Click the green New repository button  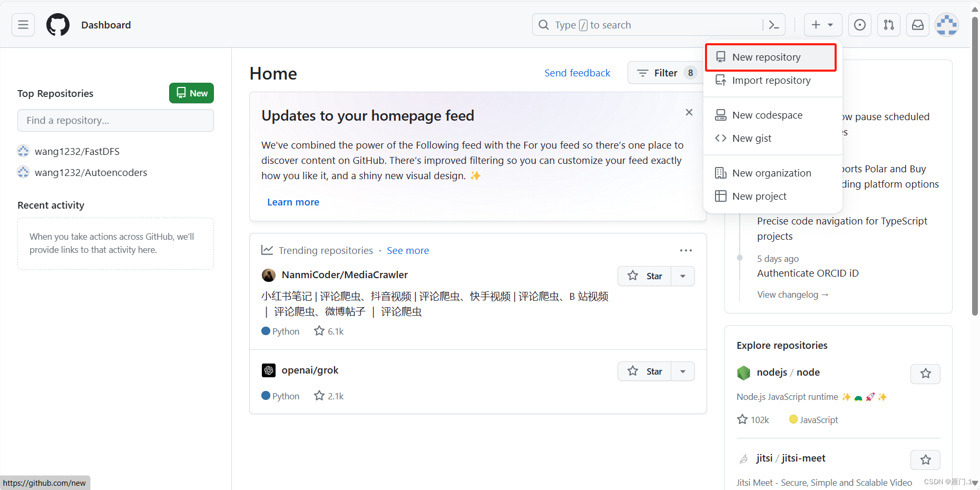pyautogui.click(x=191, y=93)
